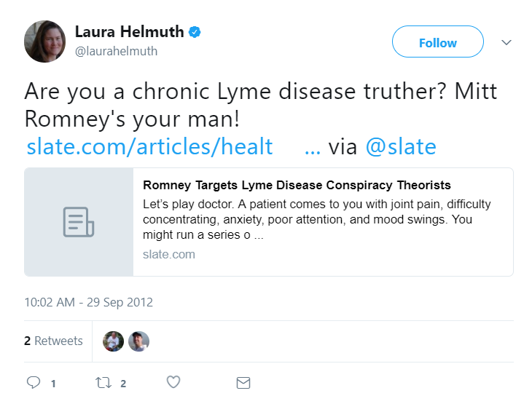532x404 pixels.
Task: Click the direct message envelope icon
Action: [x=243, y=383]
